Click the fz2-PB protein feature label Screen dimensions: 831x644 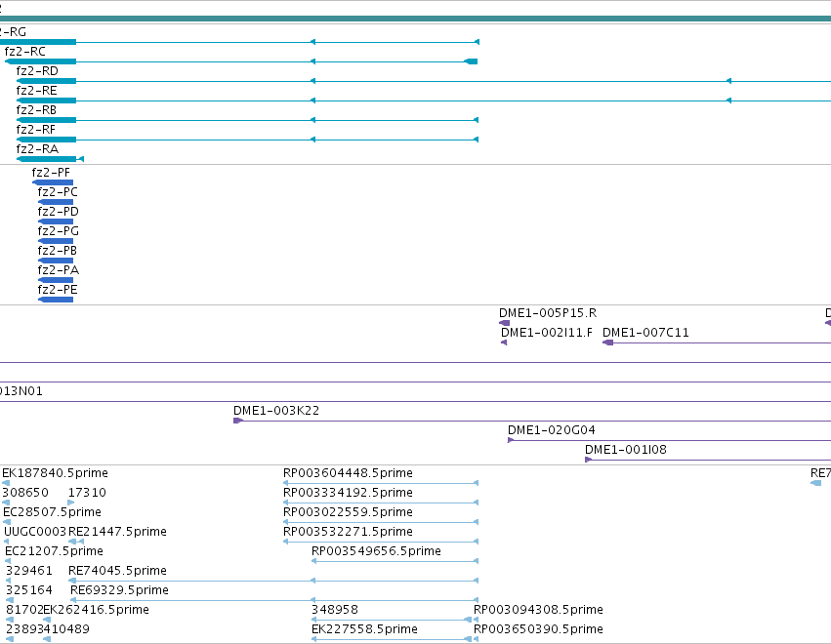[x=58, y=251]
